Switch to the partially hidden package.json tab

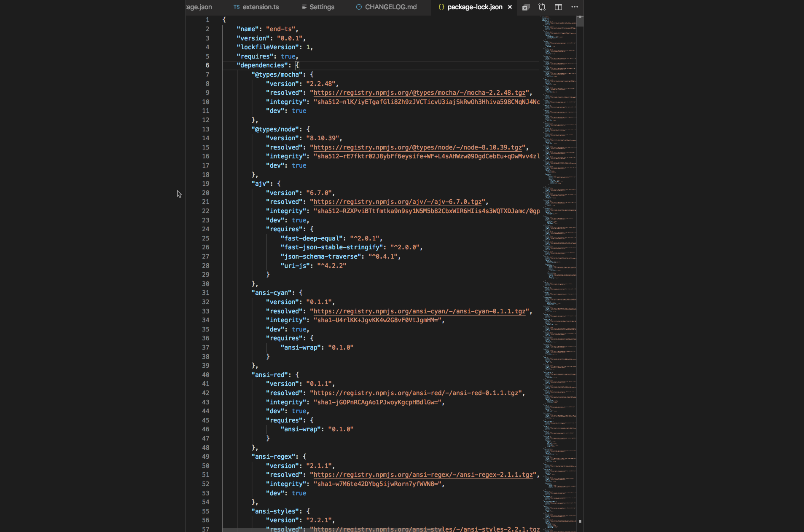click(x=199, y=7)
